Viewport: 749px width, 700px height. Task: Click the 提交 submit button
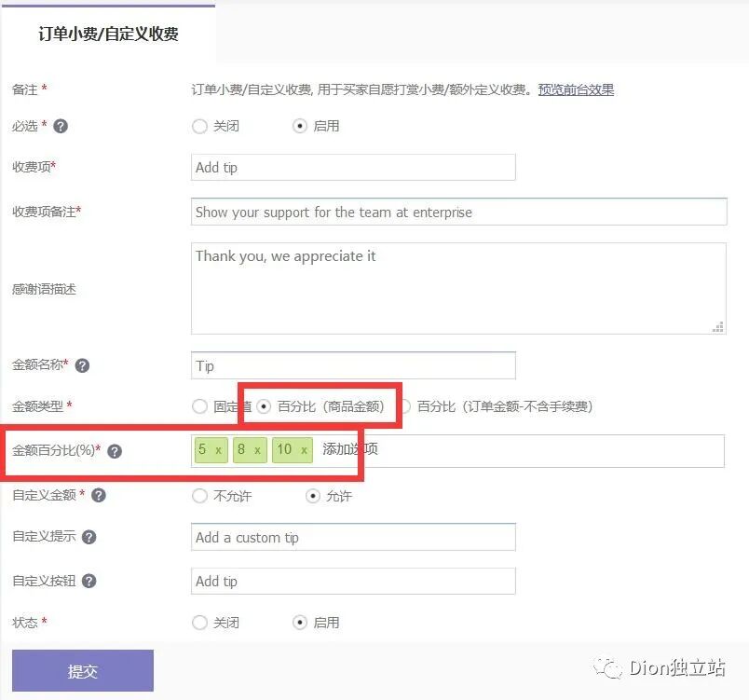click(81, 670)
